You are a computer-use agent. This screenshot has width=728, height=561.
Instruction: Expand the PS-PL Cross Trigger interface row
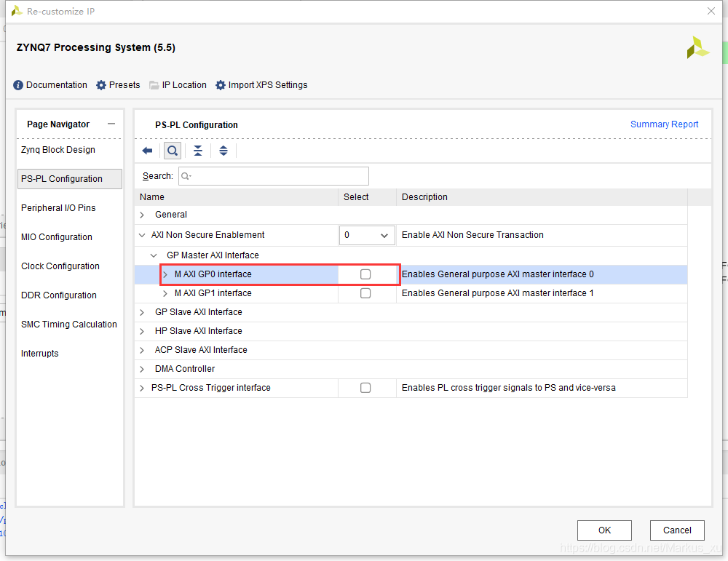click(x=142, y=388)
